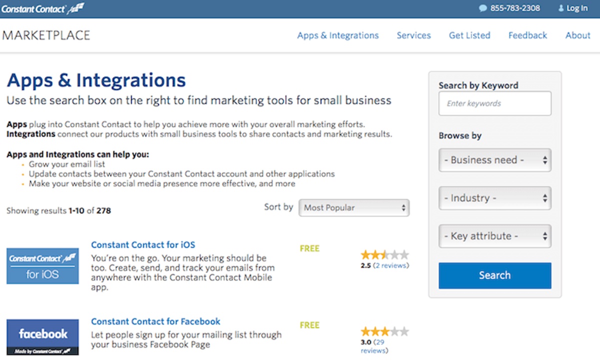Open the Constant Contact for iOS title link

[143, 245]
